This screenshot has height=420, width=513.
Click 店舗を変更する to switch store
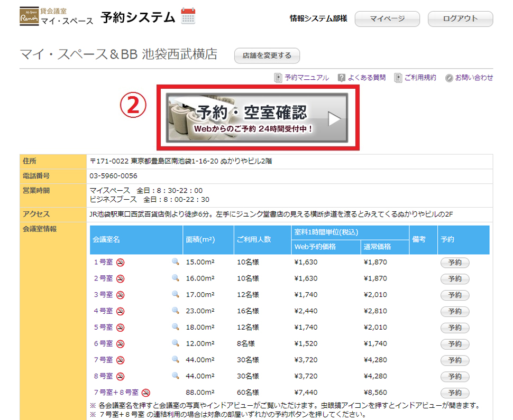click(x=267, y=55)
